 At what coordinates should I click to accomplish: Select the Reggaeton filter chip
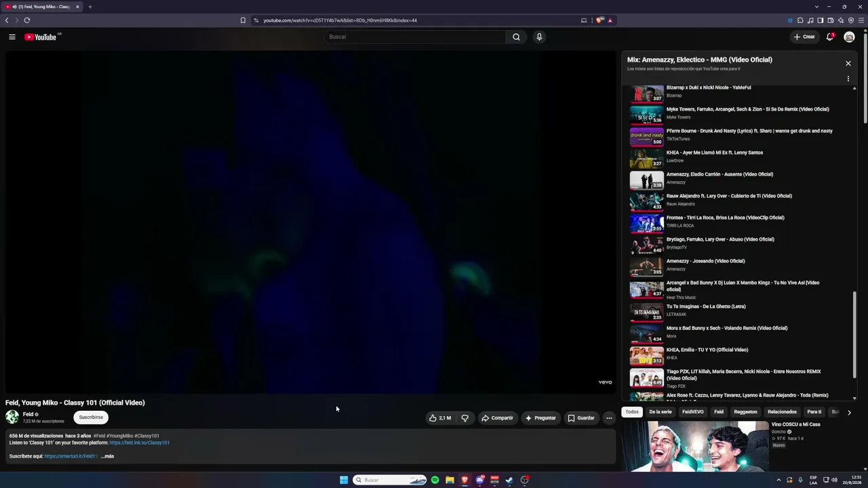(x=745, y=412)
